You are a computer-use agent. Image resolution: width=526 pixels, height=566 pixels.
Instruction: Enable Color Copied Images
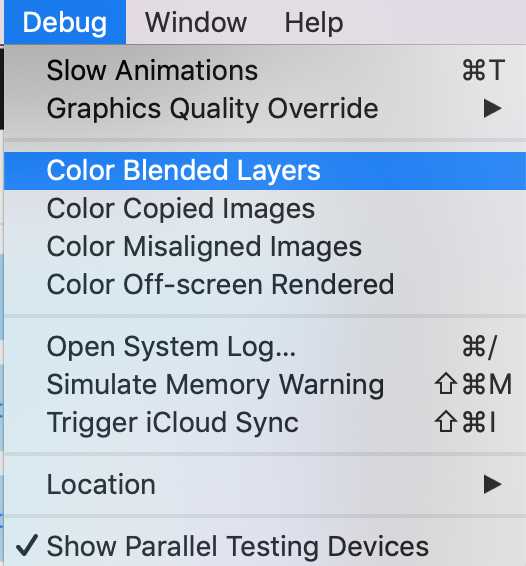(265, 209)
